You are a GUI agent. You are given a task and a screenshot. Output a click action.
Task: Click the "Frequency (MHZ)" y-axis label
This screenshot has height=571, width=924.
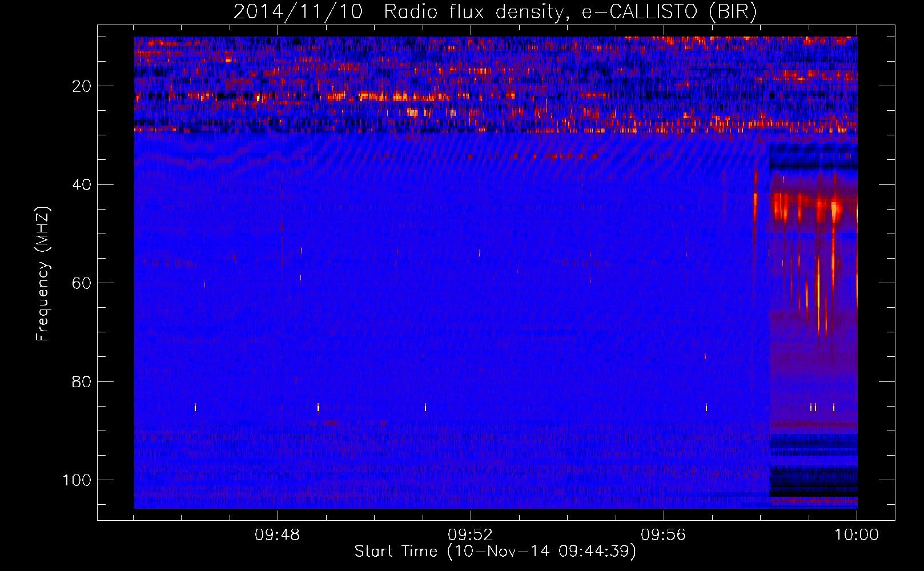pyautogui.click(x=43, y=274)
